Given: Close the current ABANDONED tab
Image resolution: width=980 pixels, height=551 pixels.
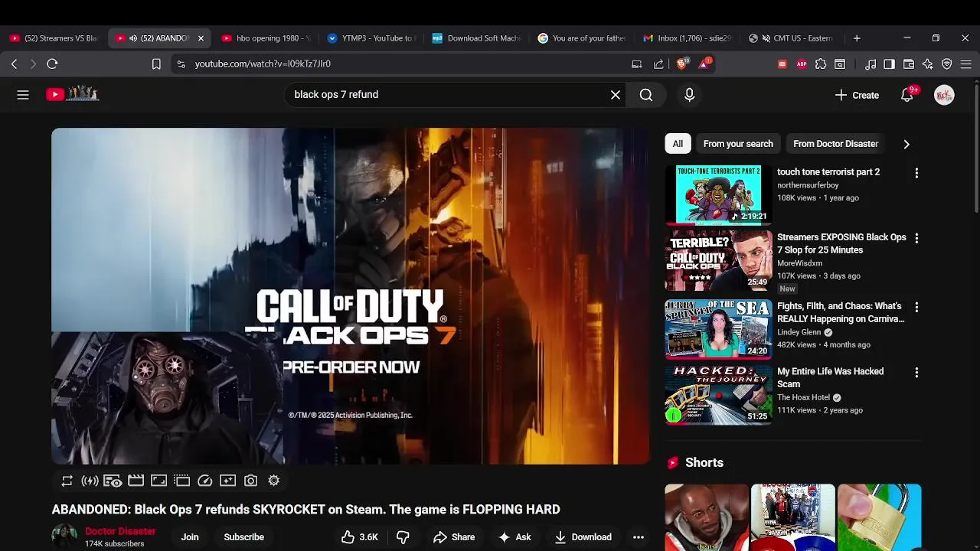Looking at the screenshot, I should [x=201, y=38].
